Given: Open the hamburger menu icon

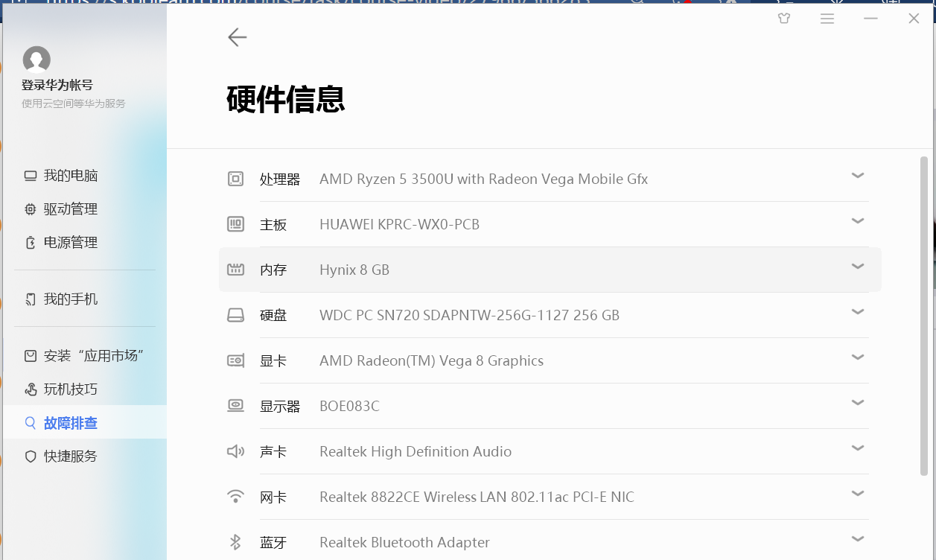Looking at the screenshot, I should 827,19.
